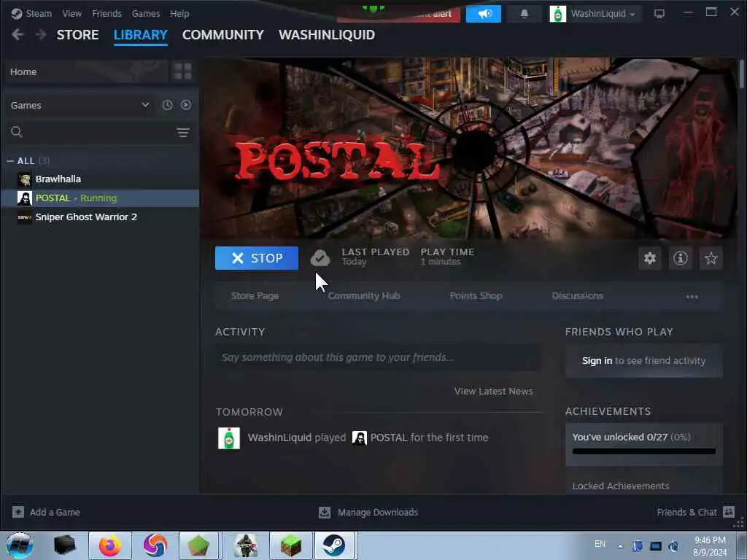Screen dimensions: 747x560
Task: Expand the Games filter dropdown
Action: tap(80, 105)
